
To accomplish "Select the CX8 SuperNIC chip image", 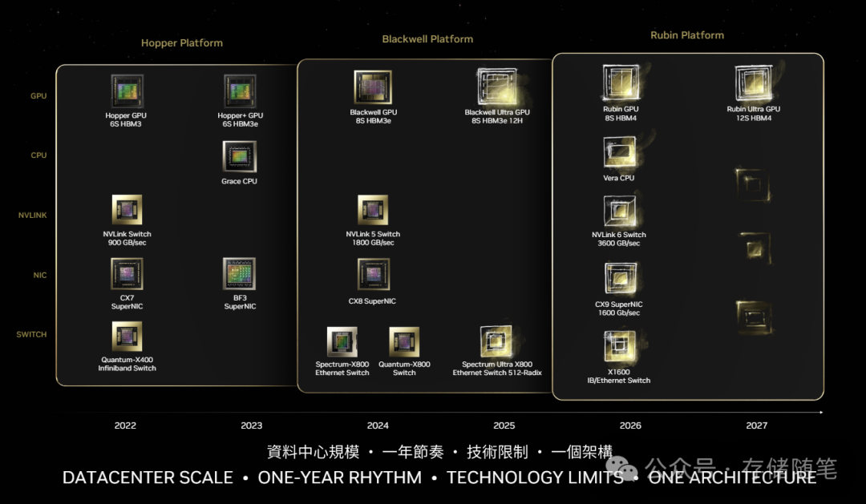I will pyautogui.click(x=374, y=274).
